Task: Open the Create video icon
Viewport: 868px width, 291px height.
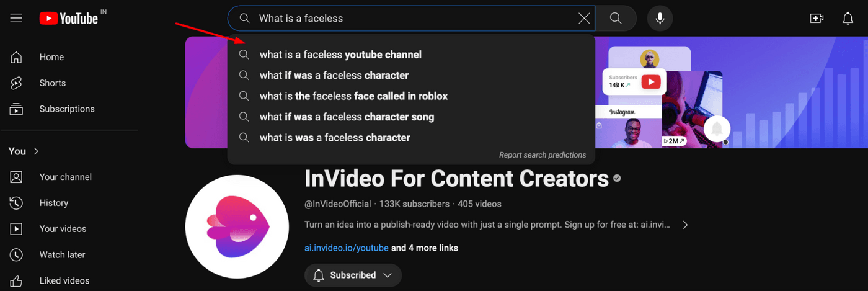Action: click(817, 19)
